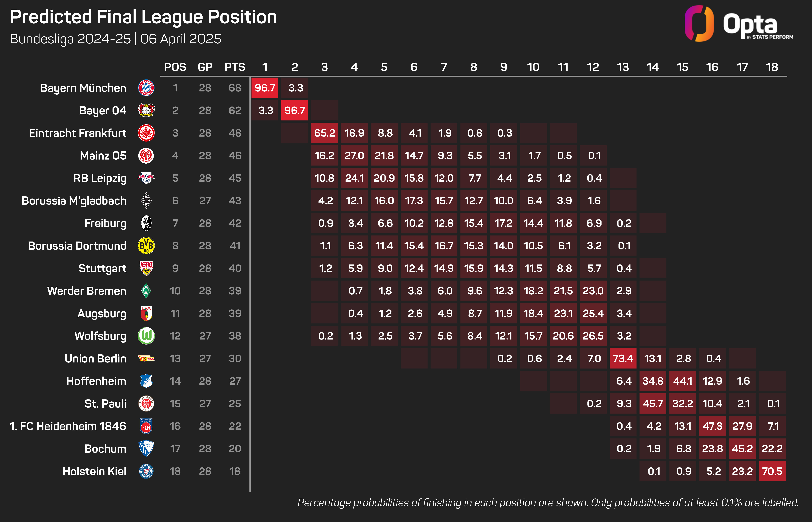This screenshot has height=522, width=812.
Task: Click the Opta logo
Action: (x=739, y=24)
